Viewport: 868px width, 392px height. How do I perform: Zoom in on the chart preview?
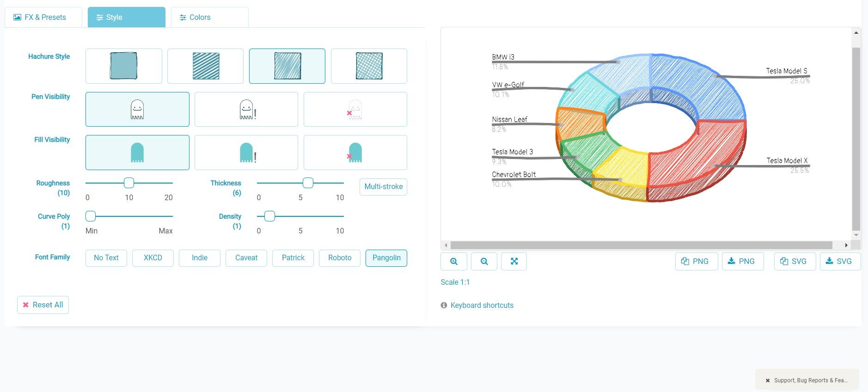point(454,261)
